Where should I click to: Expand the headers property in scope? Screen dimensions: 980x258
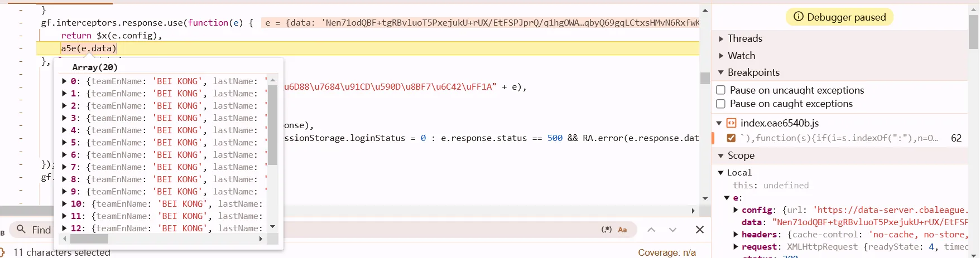736,235
